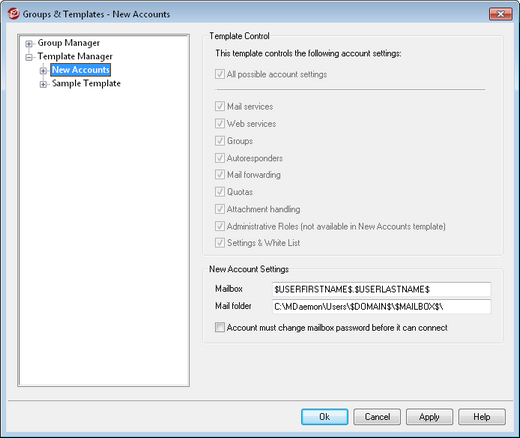The height and width of the screenshot is (438, 520).
Task: Toggle the Mail services checkbox
Action: (220, 106)
